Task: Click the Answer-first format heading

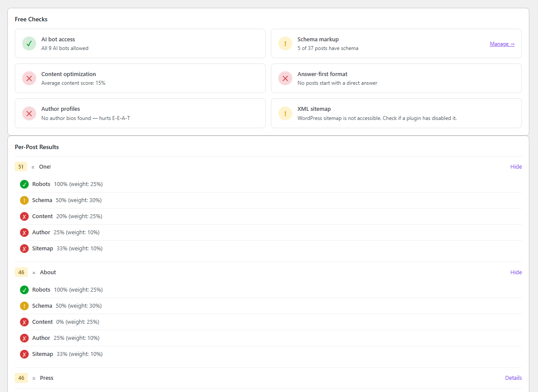Action: pos(322,74)
